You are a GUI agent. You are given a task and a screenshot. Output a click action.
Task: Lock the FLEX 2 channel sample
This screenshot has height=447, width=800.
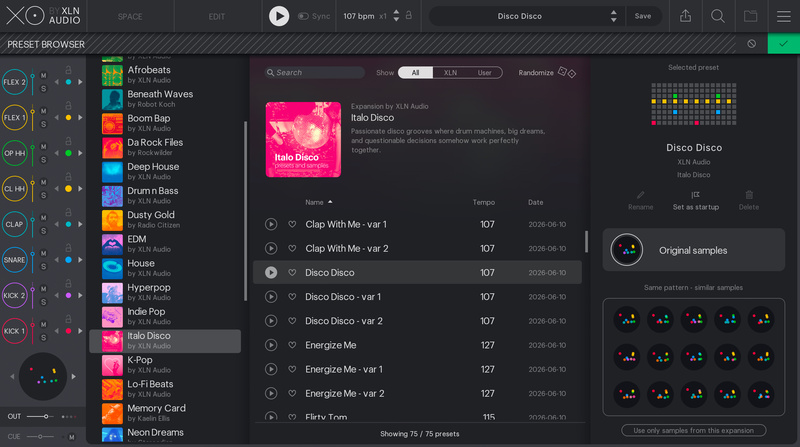[x=68, y=70]
